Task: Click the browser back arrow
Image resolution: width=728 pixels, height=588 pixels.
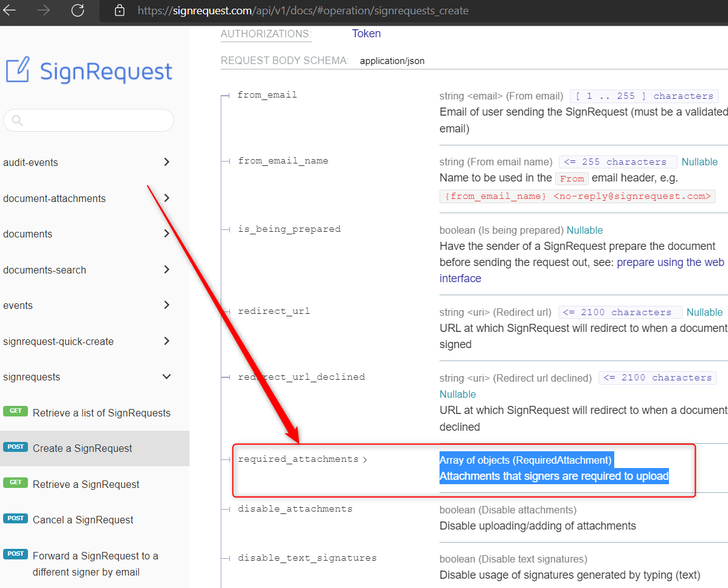Action: [9, 10]
